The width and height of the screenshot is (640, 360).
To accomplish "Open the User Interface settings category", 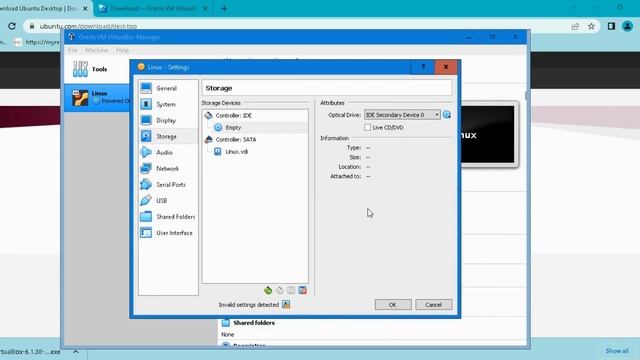I will [168, 233].
